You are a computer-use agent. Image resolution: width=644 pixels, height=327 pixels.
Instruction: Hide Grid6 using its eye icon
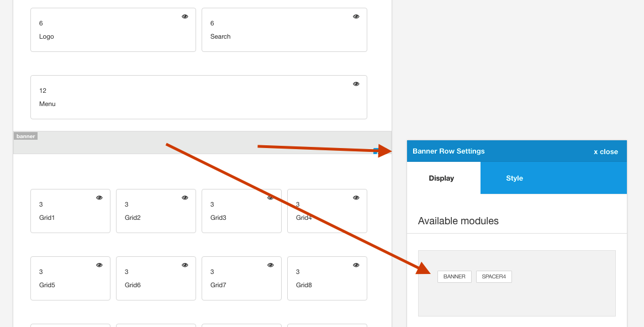[185, 265]
